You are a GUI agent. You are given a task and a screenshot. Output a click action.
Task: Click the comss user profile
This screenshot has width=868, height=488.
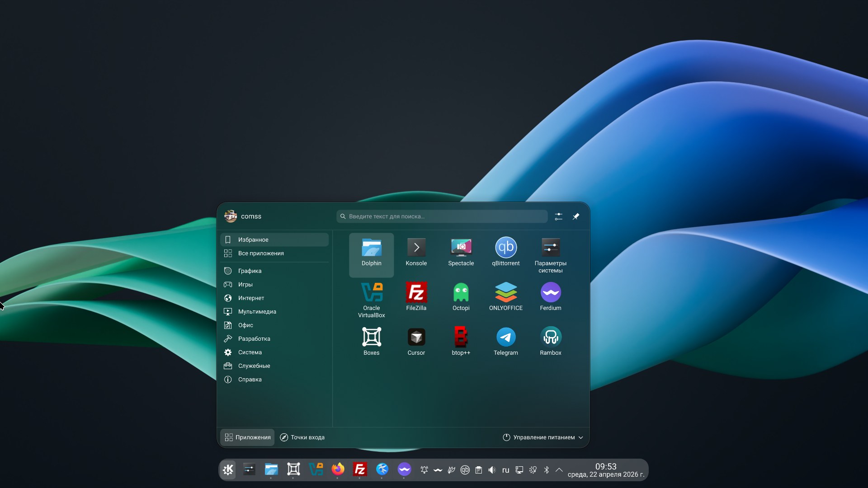(243, 216)
